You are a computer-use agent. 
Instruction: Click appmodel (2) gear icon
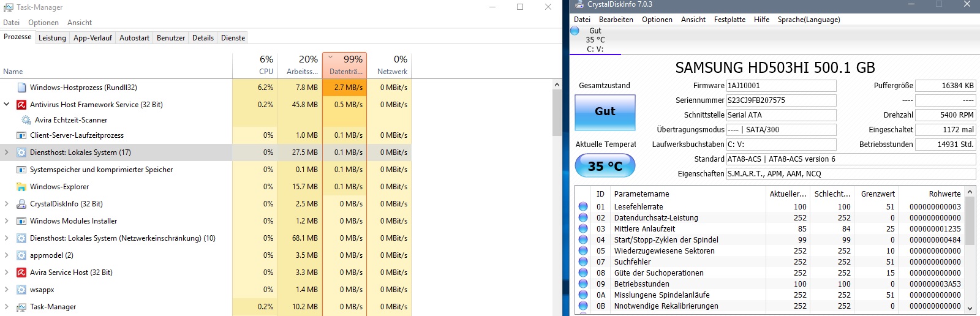(21, 255)
